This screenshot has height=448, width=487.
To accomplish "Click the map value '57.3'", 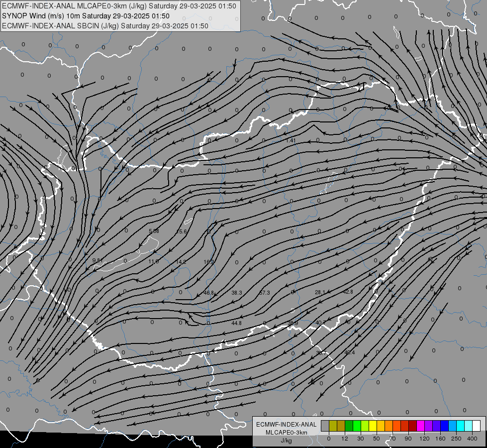I will point(265,293).
